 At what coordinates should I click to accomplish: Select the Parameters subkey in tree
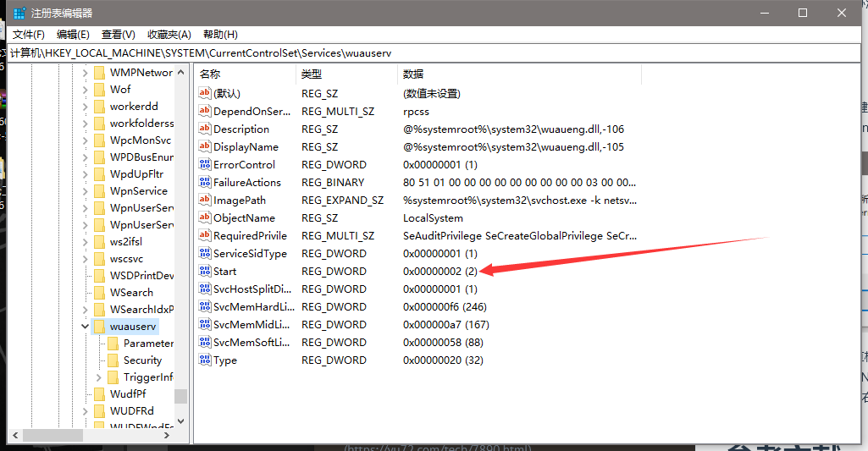147,344
